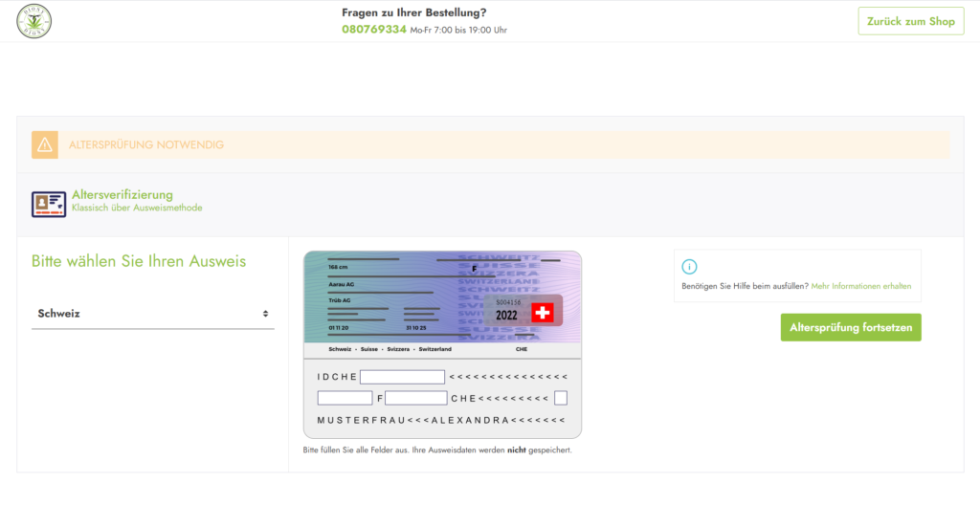Click the round shop logo in header

(33, 21)
